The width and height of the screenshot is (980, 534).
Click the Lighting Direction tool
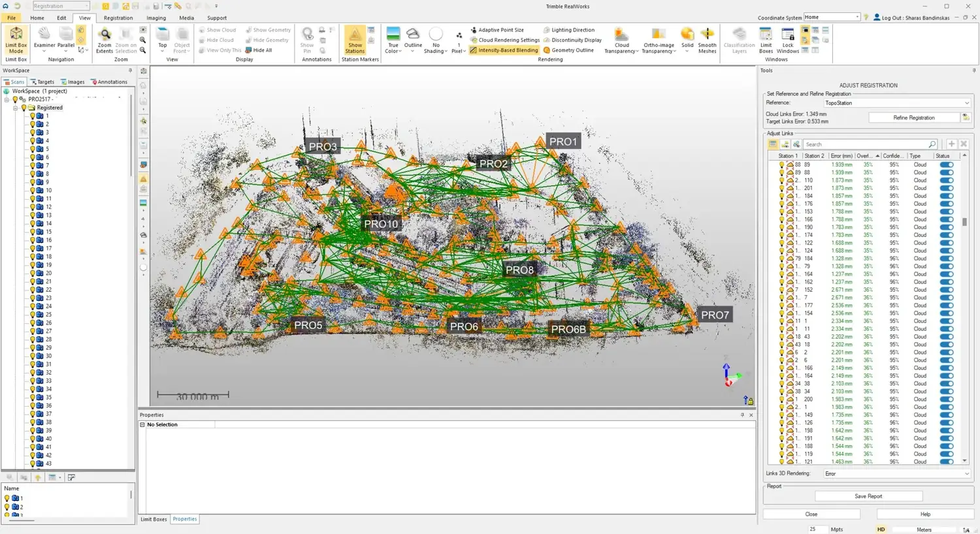(568, 30)
